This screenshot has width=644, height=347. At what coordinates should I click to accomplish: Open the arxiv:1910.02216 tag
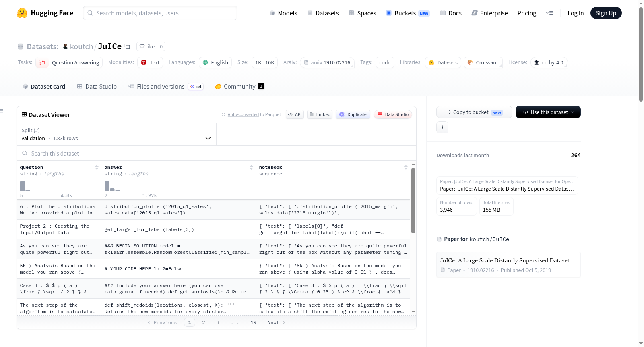[x=327, y=62]
